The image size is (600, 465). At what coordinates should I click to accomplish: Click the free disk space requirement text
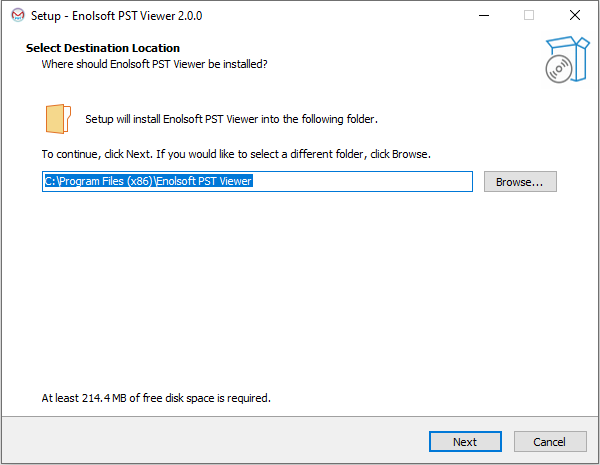point(156,398)
